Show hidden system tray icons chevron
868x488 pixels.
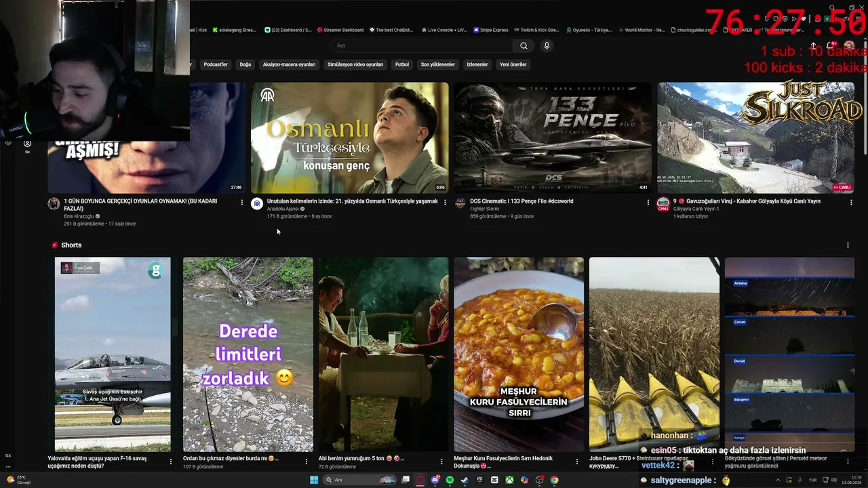coord(778,480)
